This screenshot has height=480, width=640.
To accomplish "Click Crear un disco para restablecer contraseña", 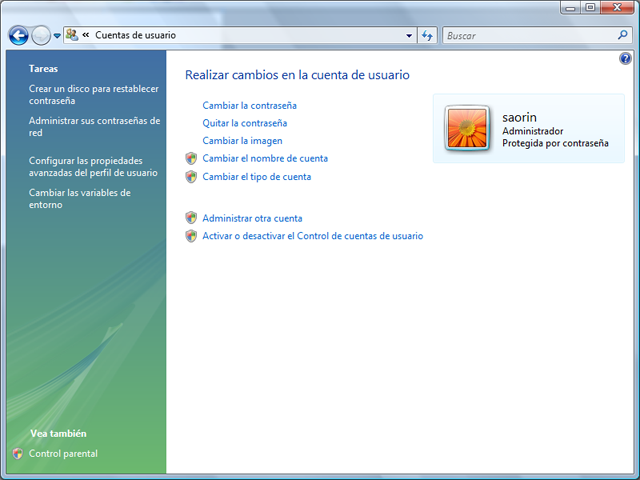I will [x=93, y=95].
